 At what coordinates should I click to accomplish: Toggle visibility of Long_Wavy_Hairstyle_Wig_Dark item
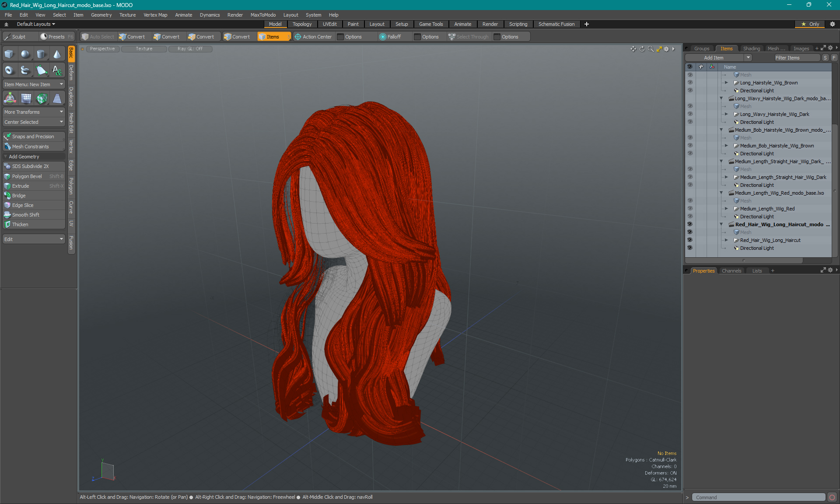tap(690, 114)
